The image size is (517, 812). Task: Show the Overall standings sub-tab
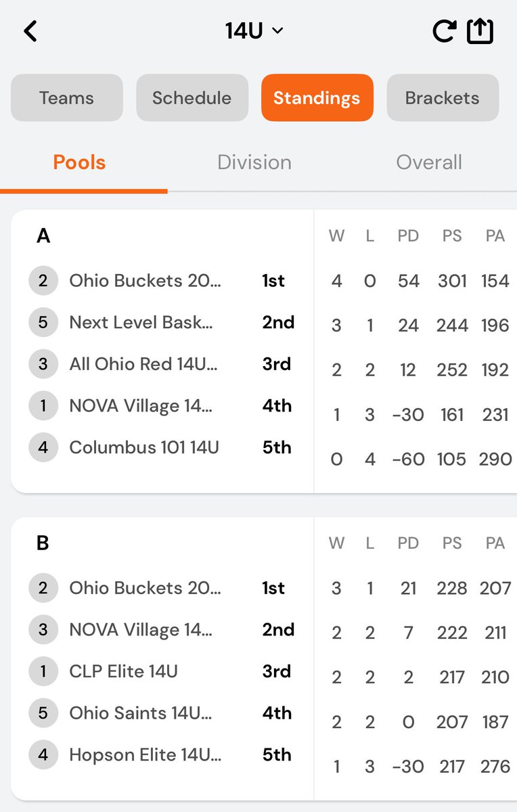pos(429,162)
